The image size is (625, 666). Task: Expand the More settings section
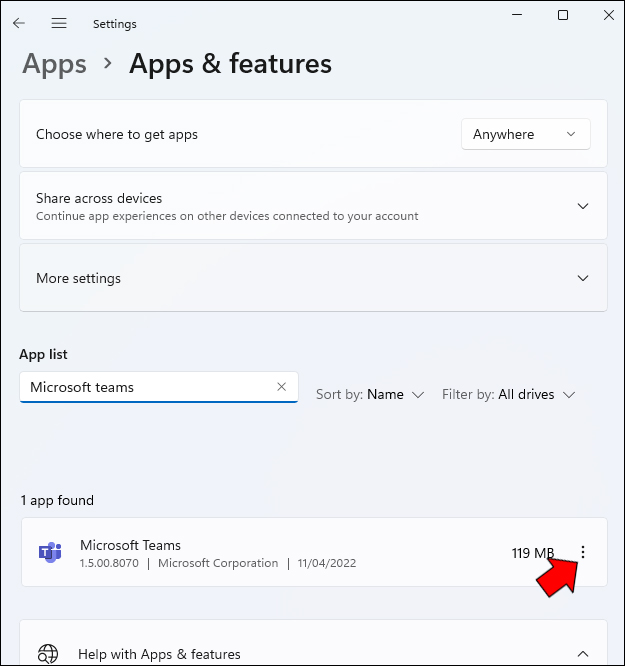[x=583, y=278]
